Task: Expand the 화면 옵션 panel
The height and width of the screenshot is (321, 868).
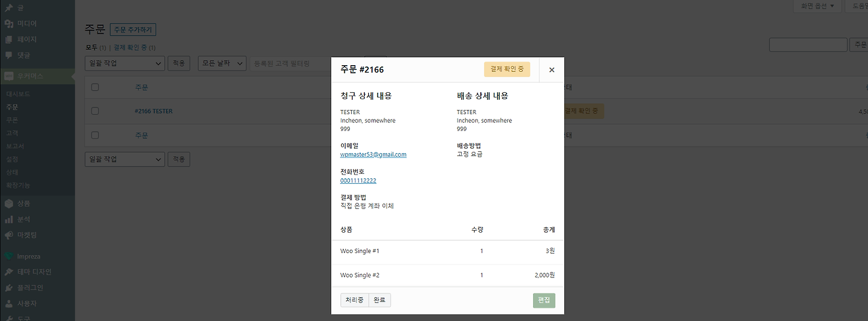Action: click(816, 6)
